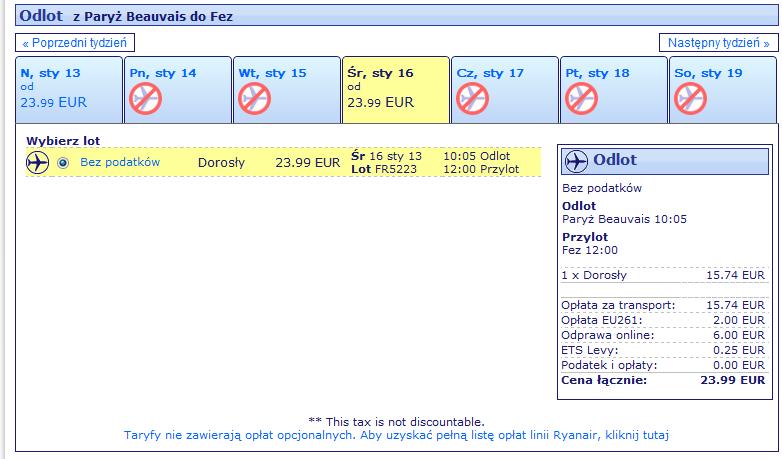782x459 pixels.
Task: Click the no-flight icon under So, sty 19
Action: pyautogui.click(x=691, y=99)
